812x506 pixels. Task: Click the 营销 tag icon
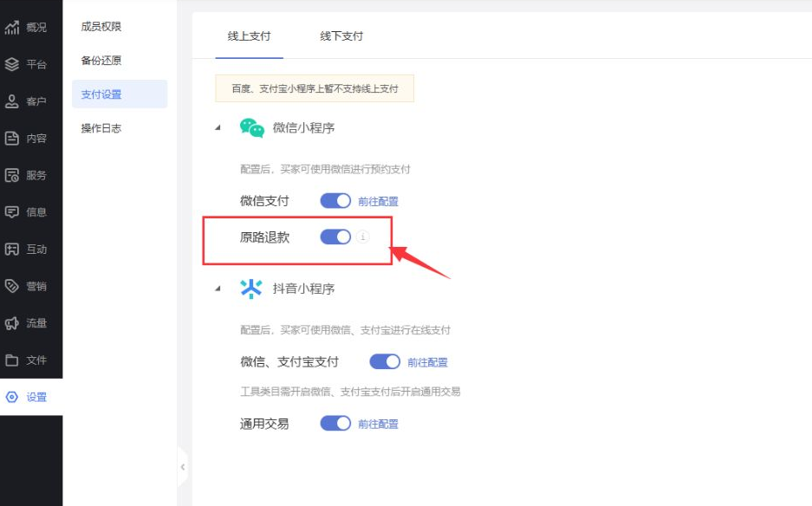tap(12, 286)
